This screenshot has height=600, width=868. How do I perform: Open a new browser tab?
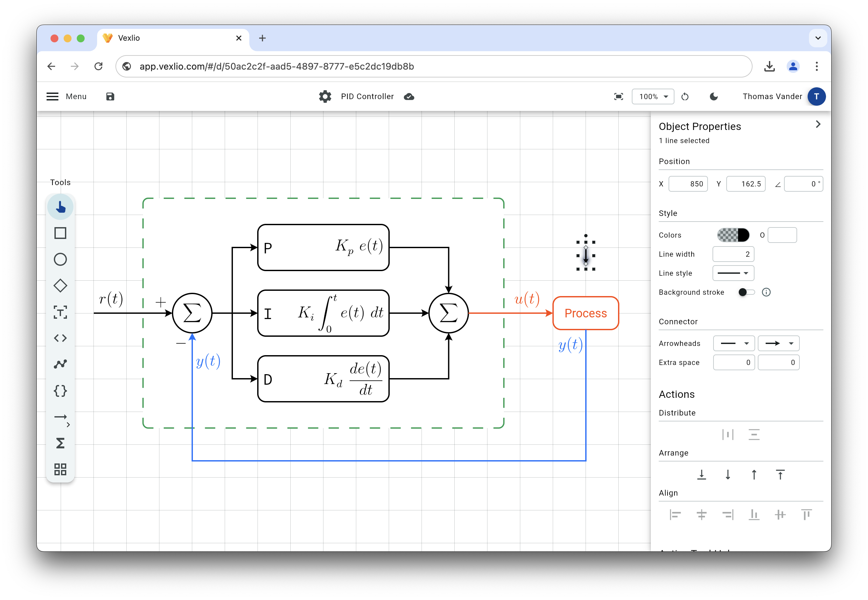pyautogui.click(x=262, y=38)
